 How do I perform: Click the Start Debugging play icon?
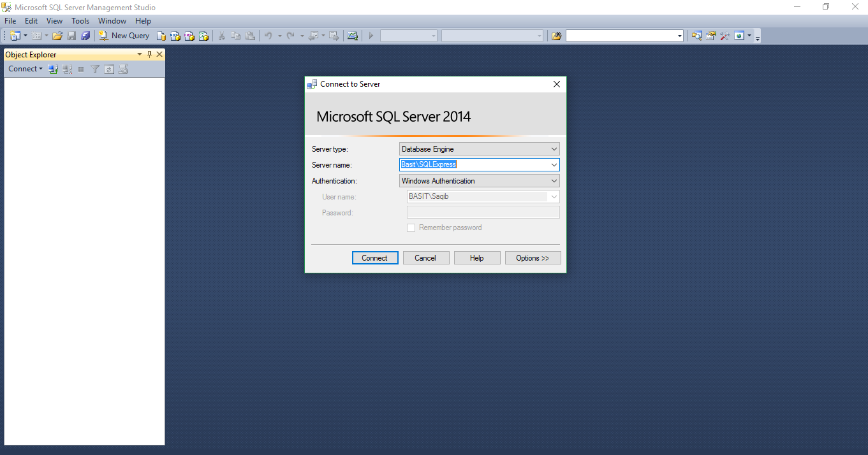click(371, 36)
